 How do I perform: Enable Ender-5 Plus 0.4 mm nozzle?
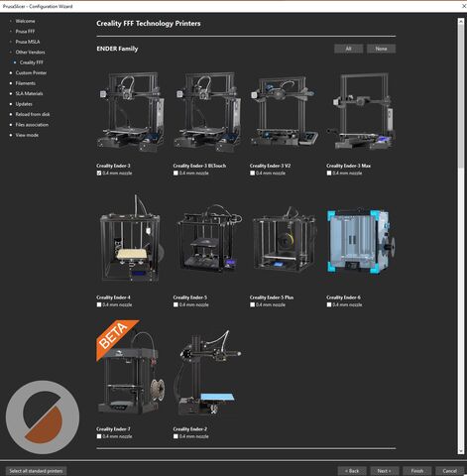coord(252,304)
